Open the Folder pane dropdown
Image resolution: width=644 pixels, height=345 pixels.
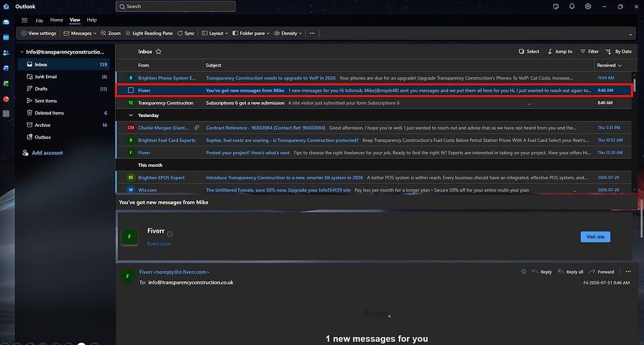(251, 34)
